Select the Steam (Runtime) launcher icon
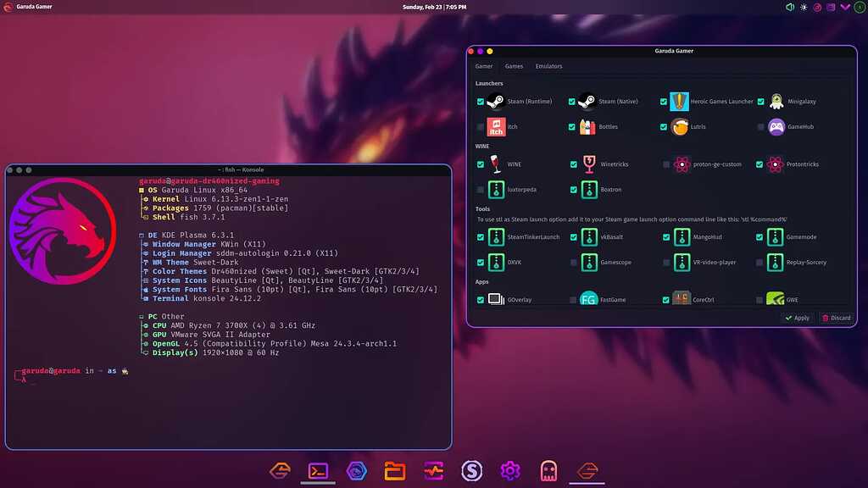 pyautogui.click(x=497, y=101)
